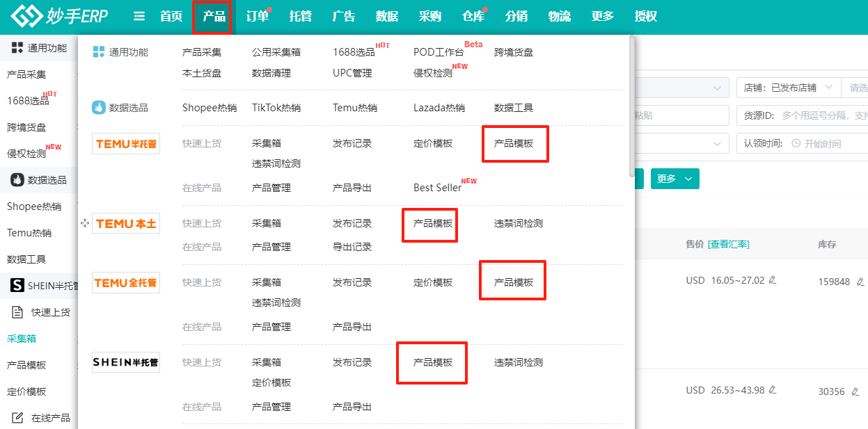Click the 通用功能 icon in the dropdown menu
The height and width of the screenshot is (429, 868).
(x=98, y=52)
